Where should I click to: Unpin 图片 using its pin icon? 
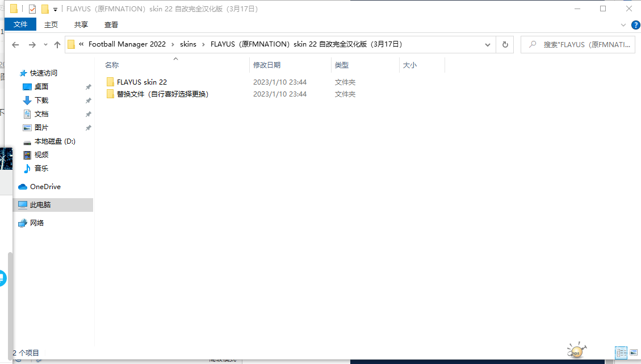coord(89,128)
